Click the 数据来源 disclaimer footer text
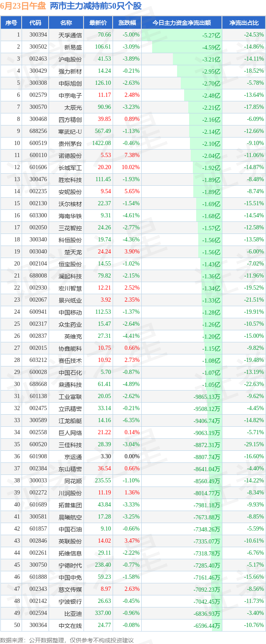The height and width of the screenshot is (644, 266). coord(67,640)
